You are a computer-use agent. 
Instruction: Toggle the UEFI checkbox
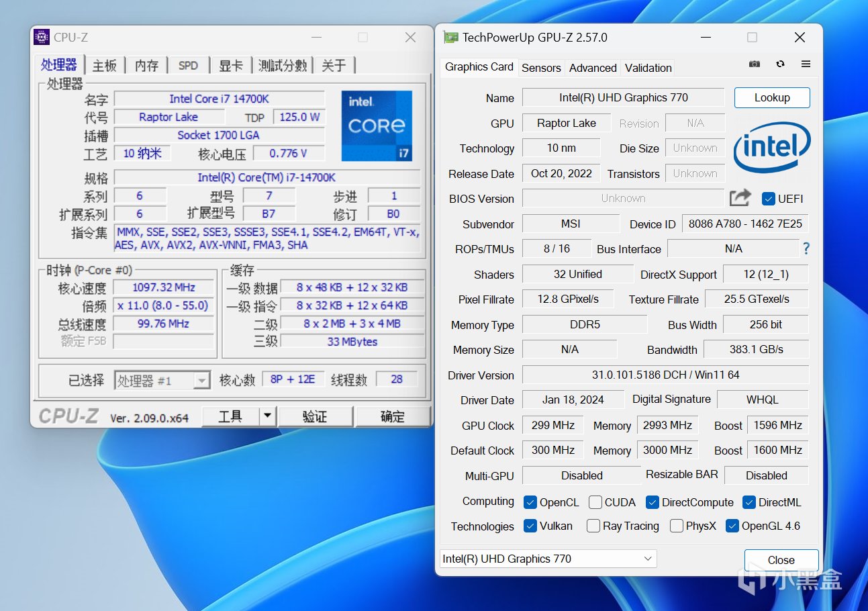pos(769,199)
